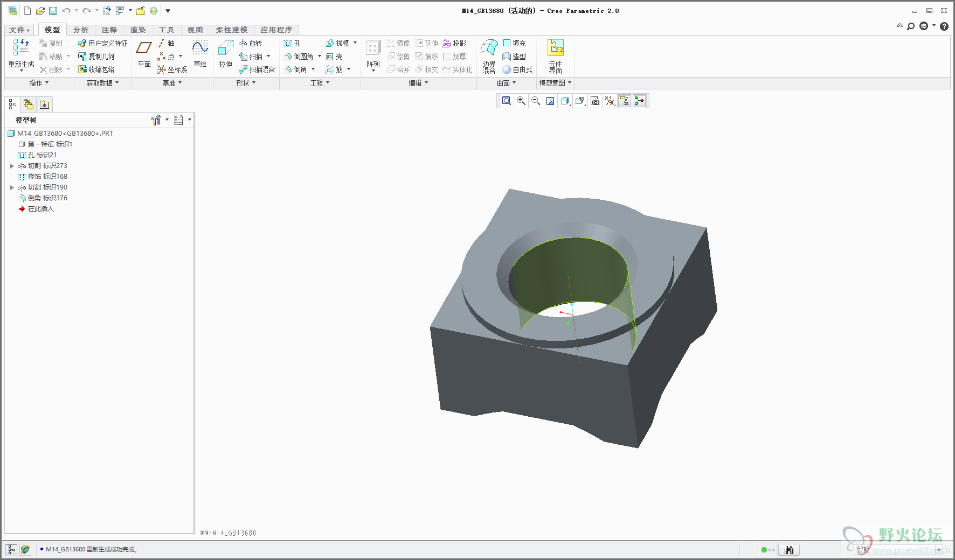Toggle spin center display
This screenshot has width=955, height=560.
639,101
